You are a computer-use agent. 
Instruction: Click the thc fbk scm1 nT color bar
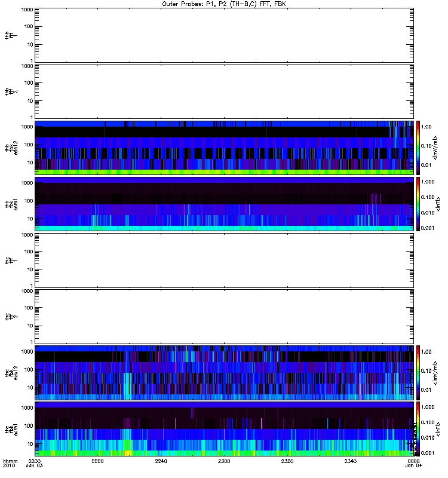point(418,429)
